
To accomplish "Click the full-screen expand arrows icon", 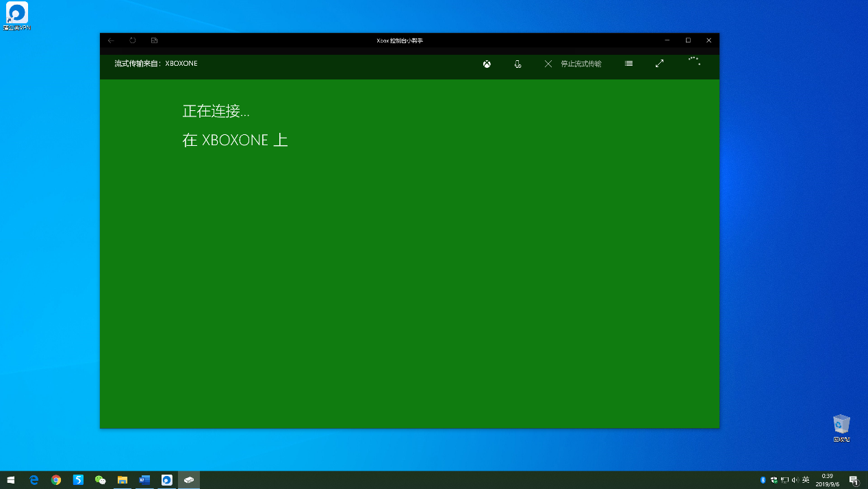I will (659, 64).
